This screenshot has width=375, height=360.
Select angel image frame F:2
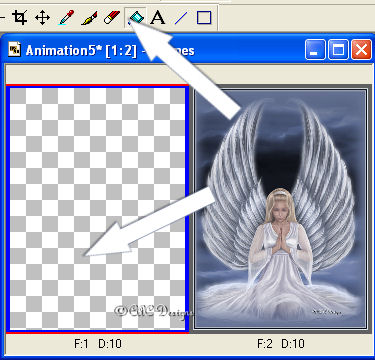(x=281, y=209)
